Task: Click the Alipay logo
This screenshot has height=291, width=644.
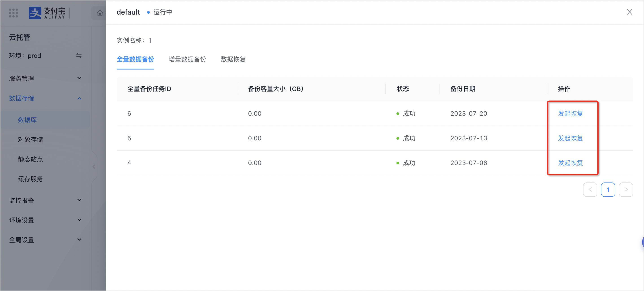Action: (x=47, y=13)
